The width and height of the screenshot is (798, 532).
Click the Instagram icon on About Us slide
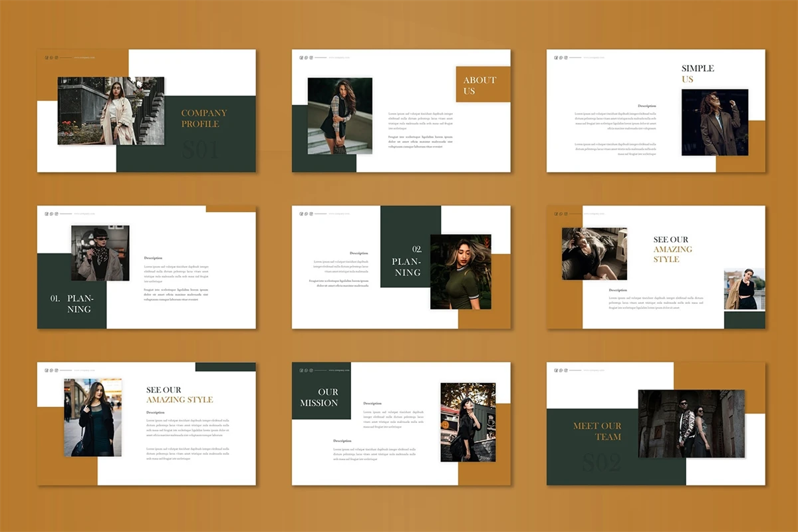[x=311, y=57]
